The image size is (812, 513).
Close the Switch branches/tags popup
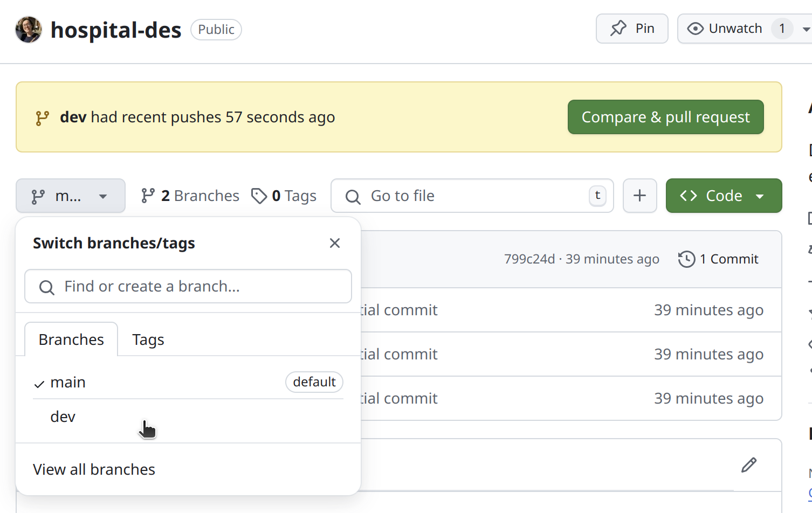335,243
